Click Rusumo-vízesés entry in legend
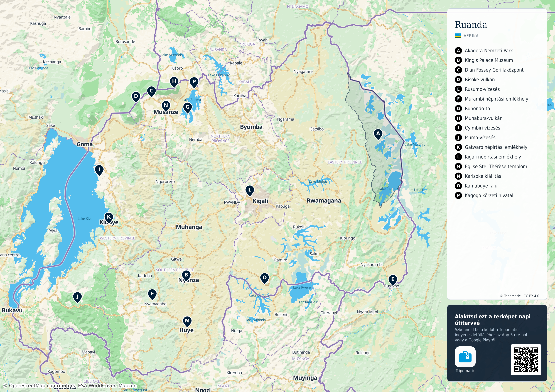Screen dimensions: 555x392 tap(477, 89)
